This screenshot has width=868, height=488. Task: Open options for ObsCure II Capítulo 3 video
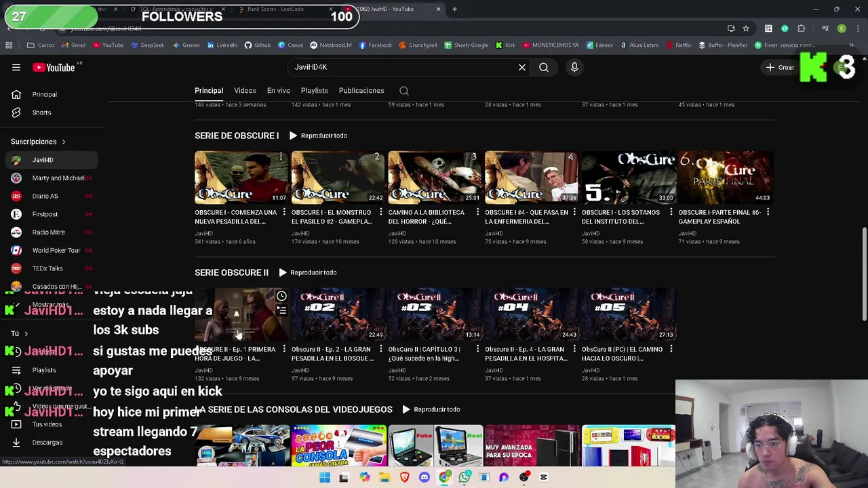pyautogui.click(x=477, y=349)
